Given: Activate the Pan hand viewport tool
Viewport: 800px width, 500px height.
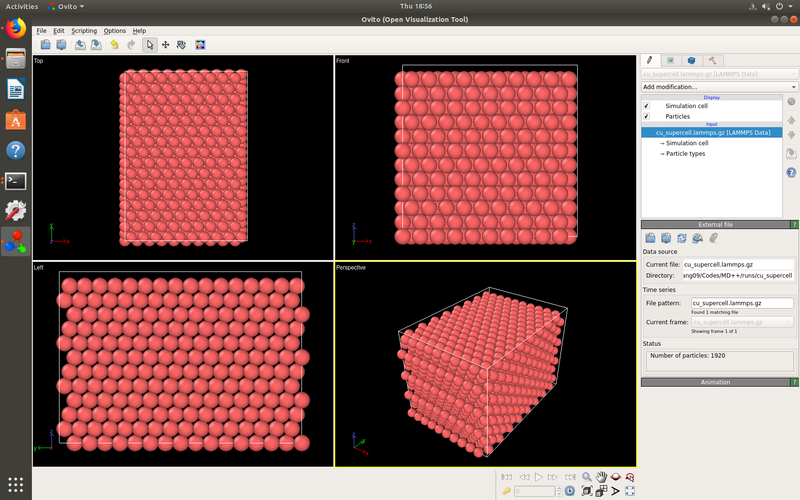Looking at the screenshot, I should point(601,477).
